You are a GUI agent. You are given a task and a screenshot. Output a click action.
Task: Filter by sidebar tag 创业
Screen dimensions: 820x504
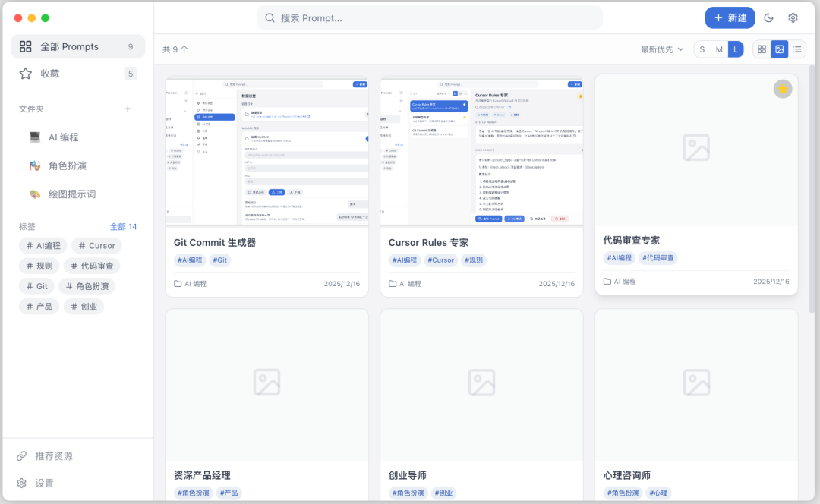click(84, 307)
